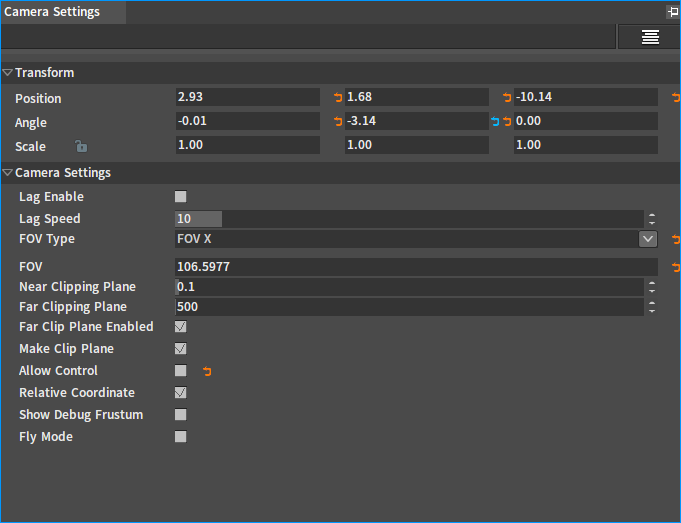Reset Position Z value with orange arrow
Viewport: 681px width, 523px height.
[x=676, y=97]
